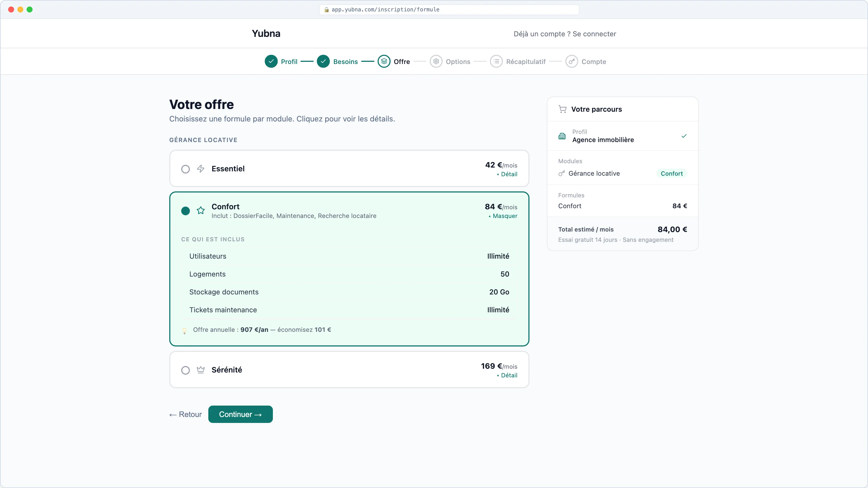Go to the Besoins step
This screenshot has height=488, width=868.
(x=345, y=62)
